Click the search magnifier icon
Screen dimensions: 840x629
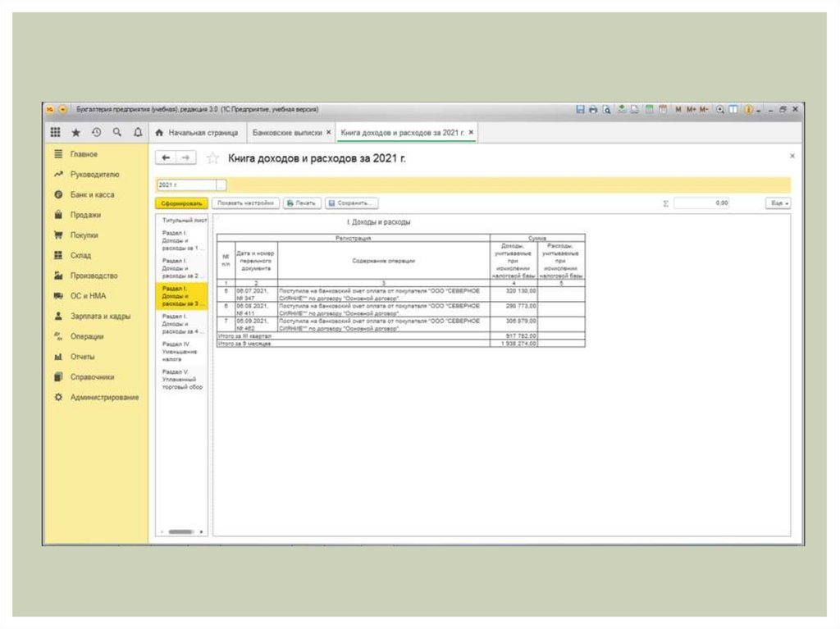click(x=117, y=132)
